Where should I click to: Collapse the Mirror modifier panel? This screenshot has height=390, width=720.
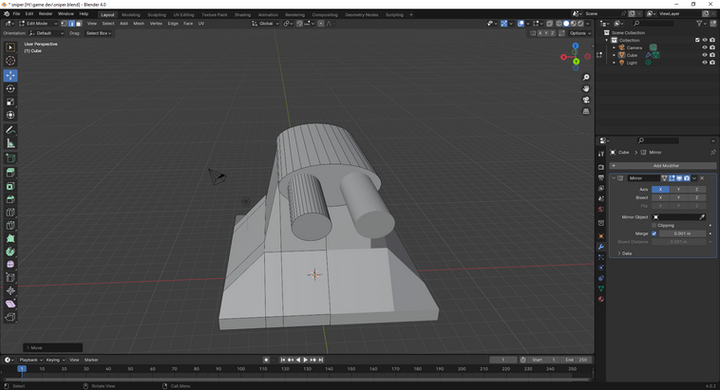point(613,178)
